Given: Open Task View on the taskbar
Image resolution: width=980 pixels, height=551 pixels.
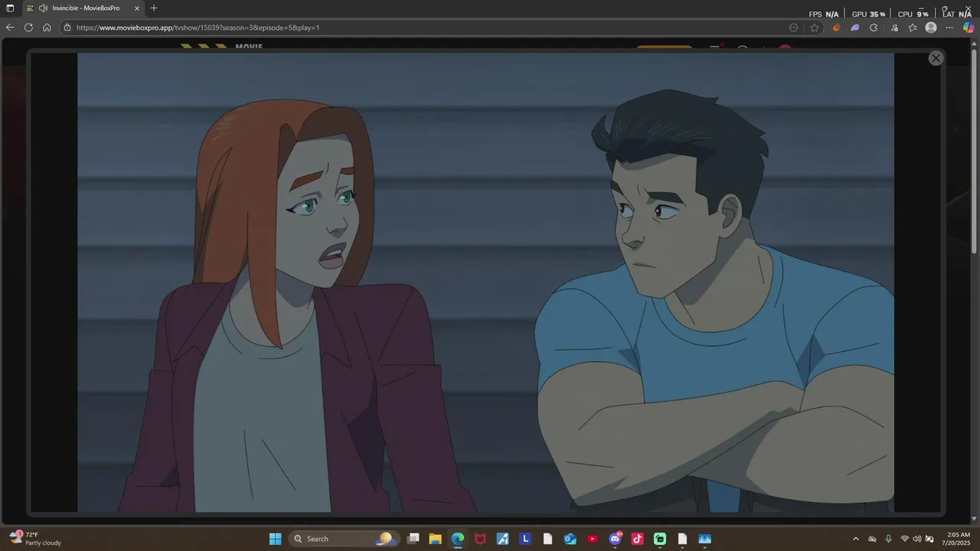Looking at the screenshot, I should pos(413,539).
